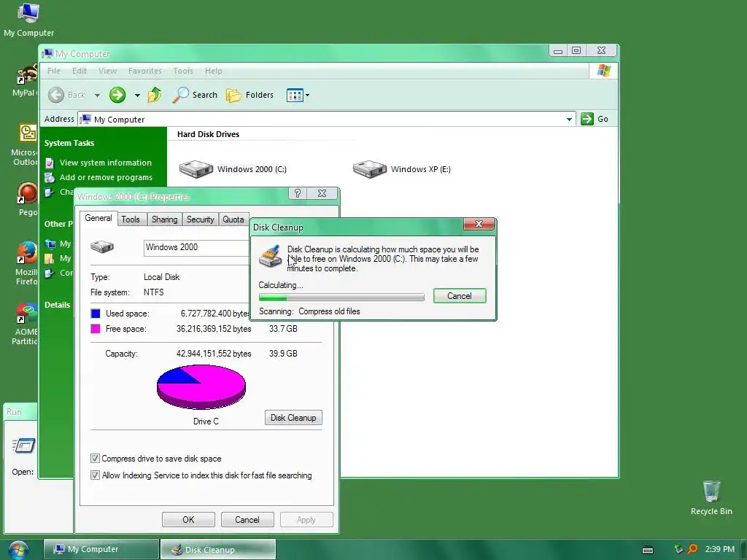Open the View menu

tap(108, 71)
